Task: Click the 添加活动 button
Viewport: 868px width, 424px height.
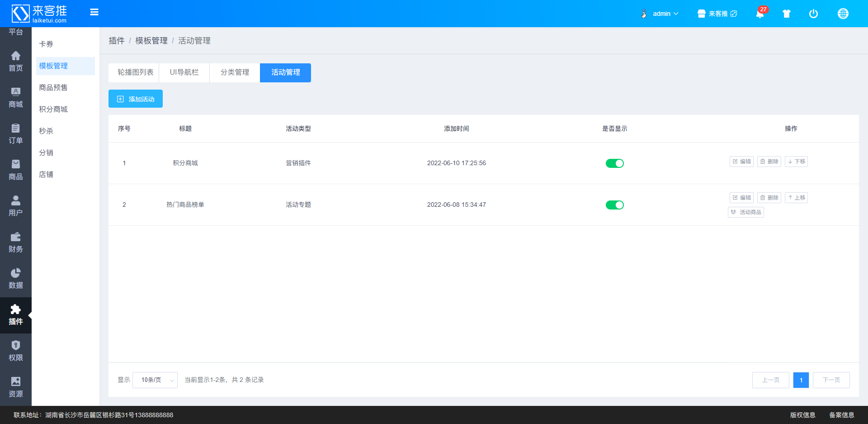Action: tap(136, 99)
